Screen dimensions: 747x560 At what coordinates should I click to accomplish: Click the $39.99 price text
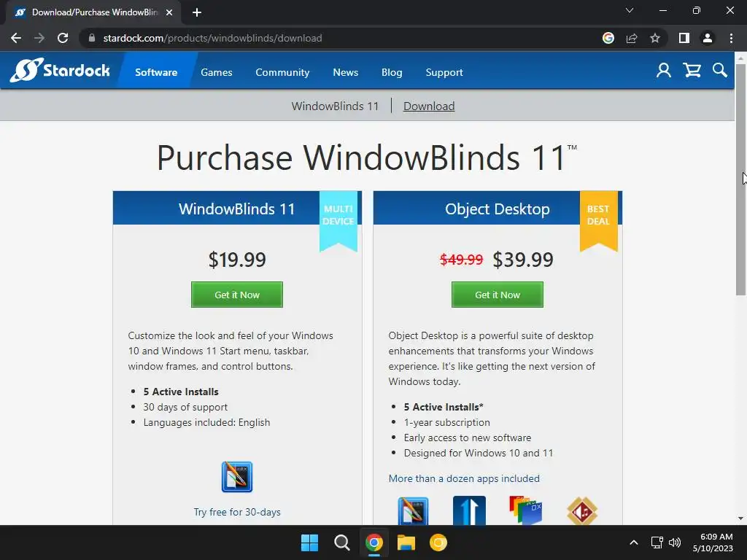click(x=522, y=260)
